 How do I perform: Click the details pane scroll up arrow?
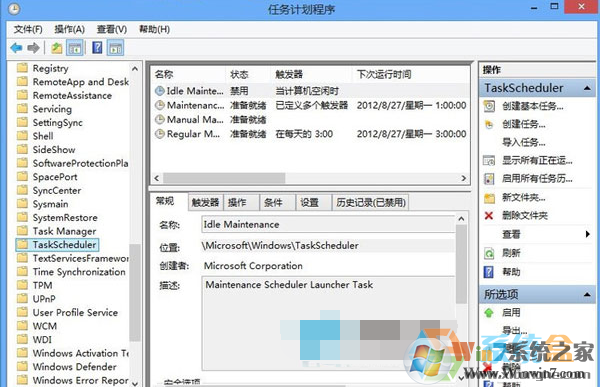(x=461, y=219)
